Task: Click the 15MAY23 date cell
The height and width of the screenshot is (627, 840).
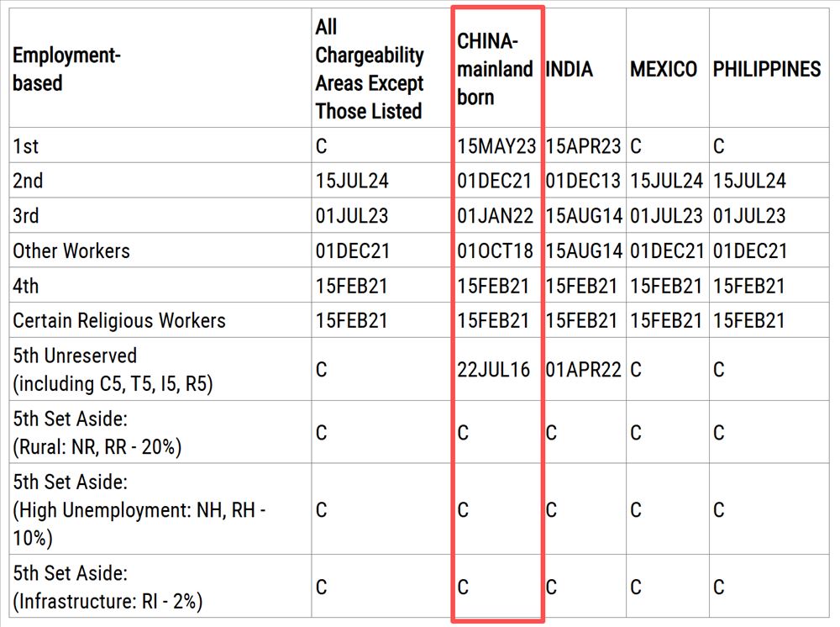Action: click(x=496, y=146)
